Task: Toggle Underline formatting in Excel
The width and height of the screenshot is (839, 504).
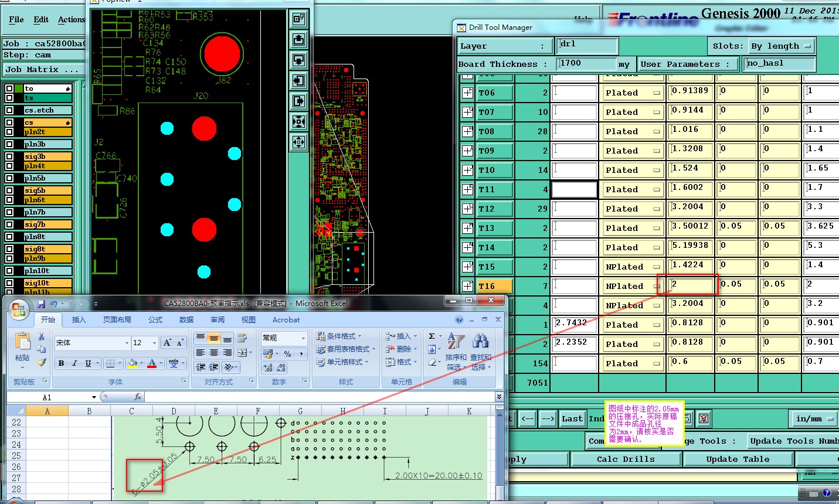Action: pos(88,363)
